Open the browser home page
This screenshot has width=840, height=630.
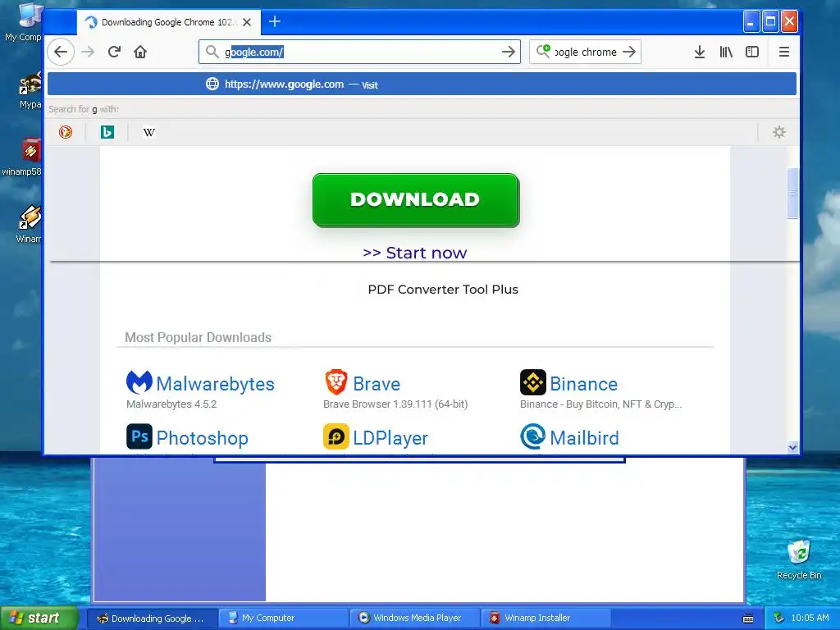[140, 52]
